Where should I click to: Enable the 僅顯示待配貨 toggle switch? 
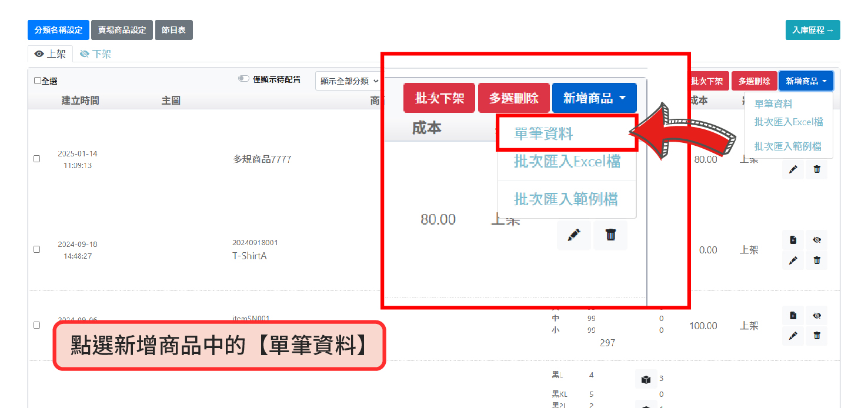[243, 79]
